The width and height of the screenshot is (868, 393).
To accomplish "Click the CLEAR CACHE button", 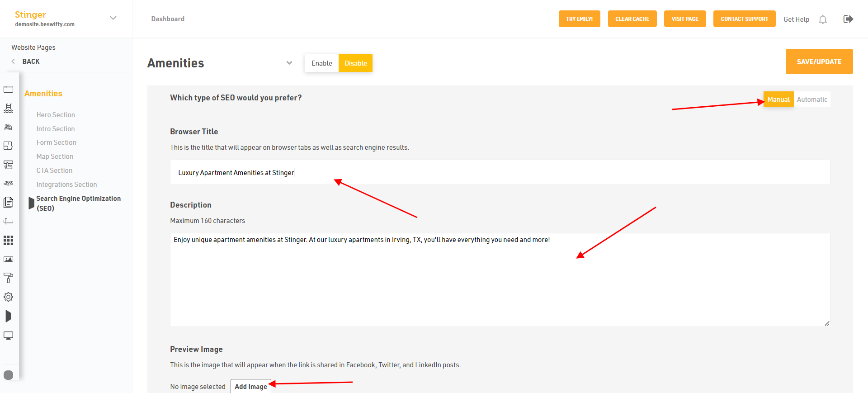I will tap(632, 19).
